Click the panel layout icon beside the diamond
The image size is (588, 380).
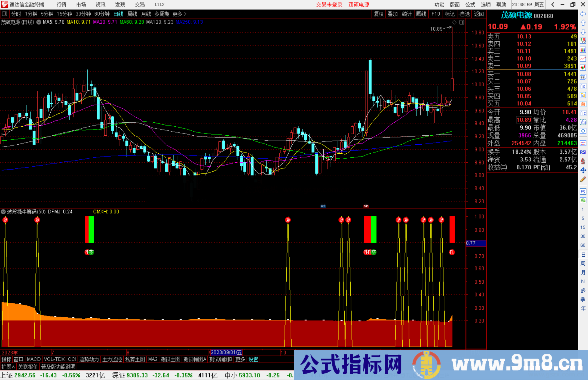click(x=462, y=22)
